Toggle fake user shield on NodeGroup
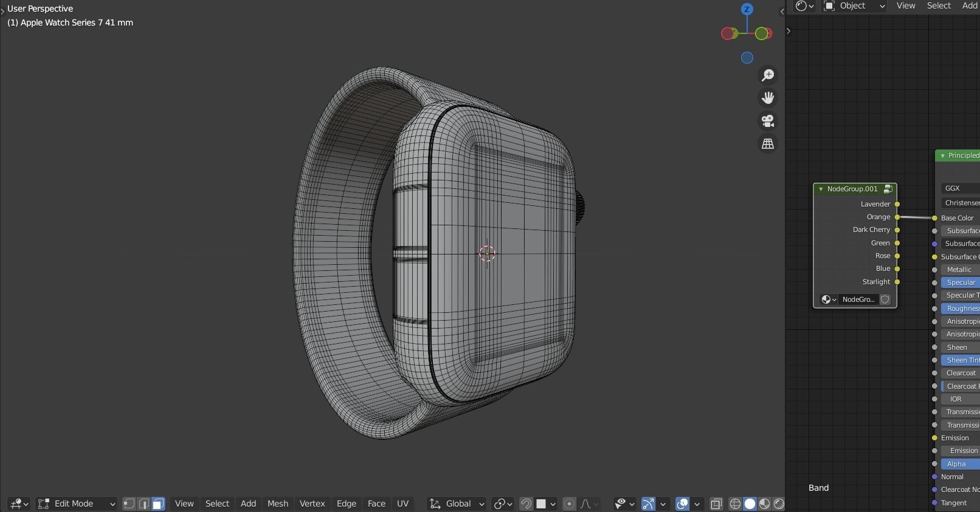This screenshot has height=512, width=980. [x=885, y=299]
